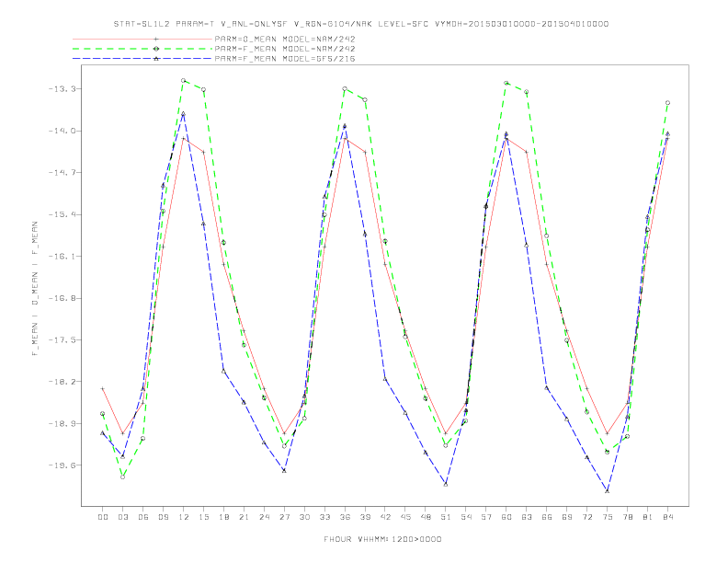Image resolution: width=728 pixels, height=563 pixels.
Task: Click x-axis tick label 24
Action: (264, 517)
